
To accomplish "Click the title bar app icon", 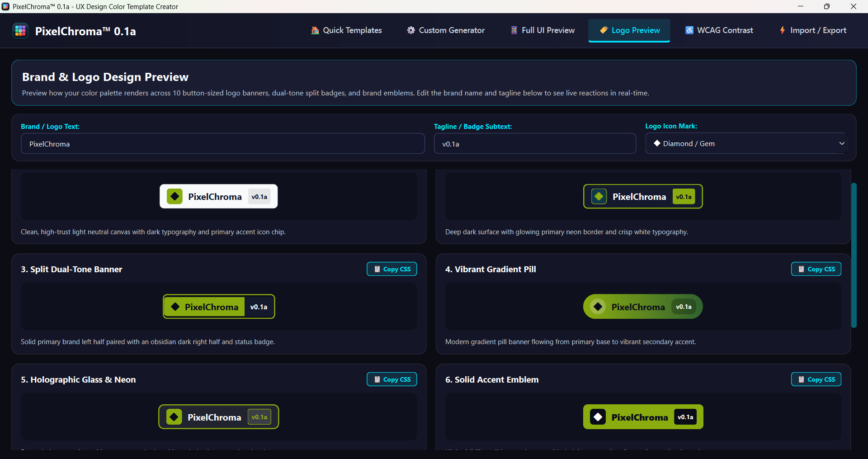I will pos(5,6).
